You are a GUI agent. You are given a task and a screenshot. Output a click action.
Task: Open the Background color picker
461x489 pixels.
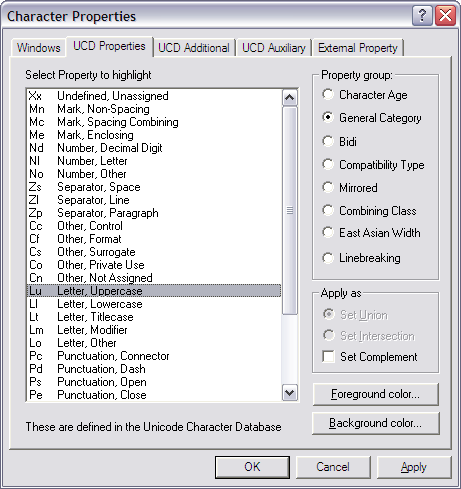(376, 423)
